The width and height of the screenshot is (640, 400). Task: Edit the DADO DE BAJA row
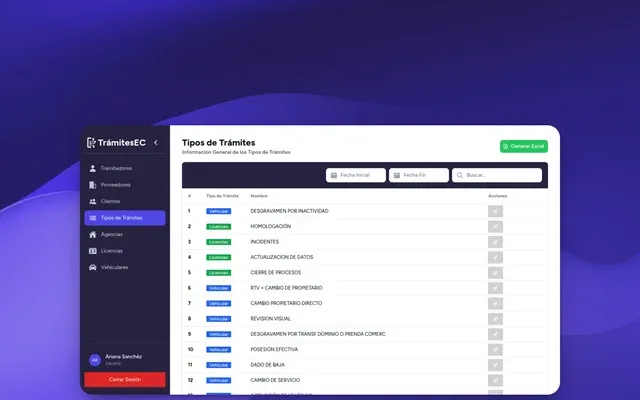[495, 365]
